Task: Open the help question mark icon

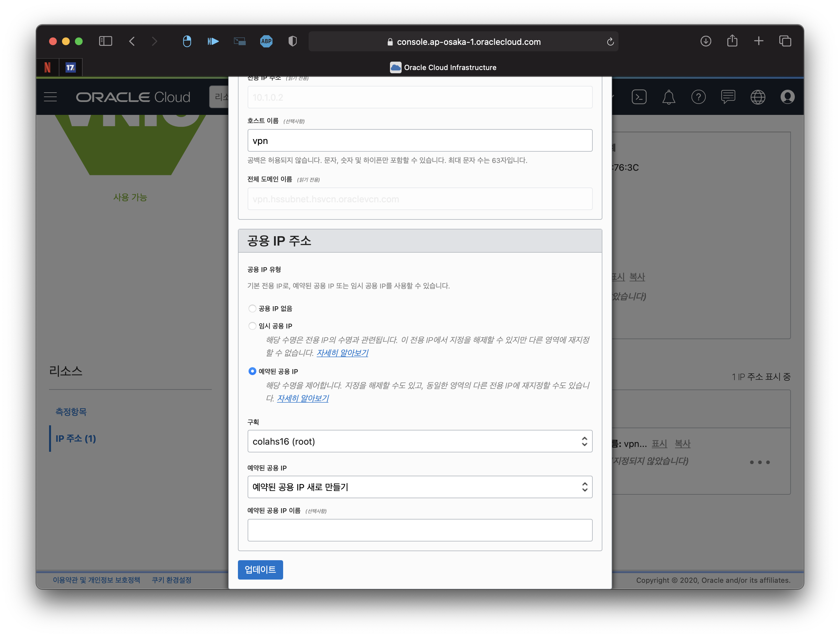Action: 698,97
